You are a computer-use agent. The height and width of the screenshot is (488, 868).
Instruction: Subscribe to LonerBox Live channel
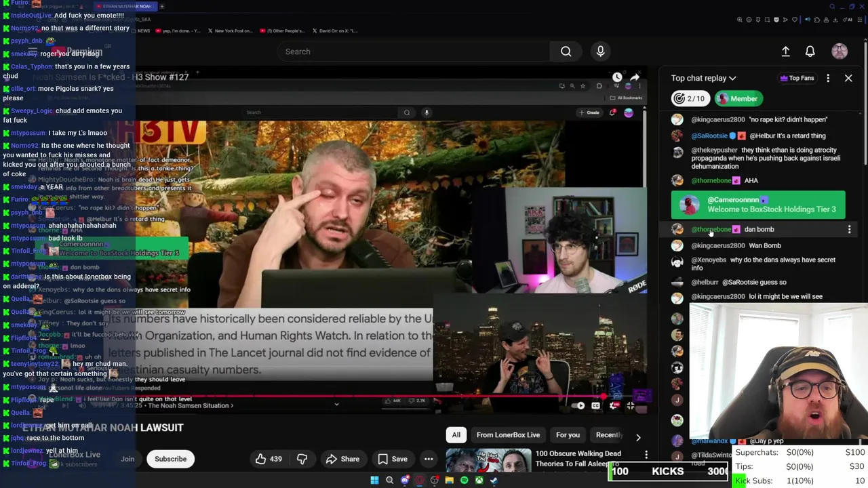pos(170,459)
